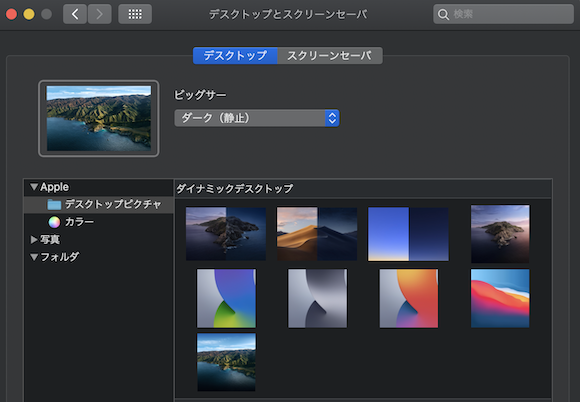Click the forward navigation arrow

coord(100,14)
